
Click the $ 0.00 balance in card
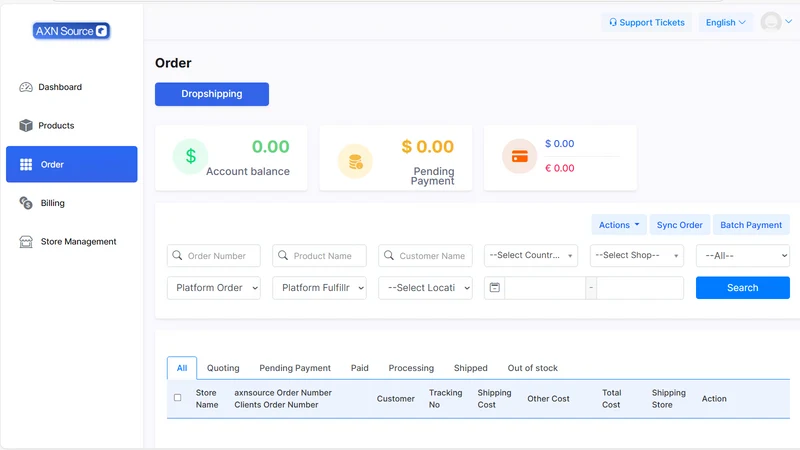(560, 144)
